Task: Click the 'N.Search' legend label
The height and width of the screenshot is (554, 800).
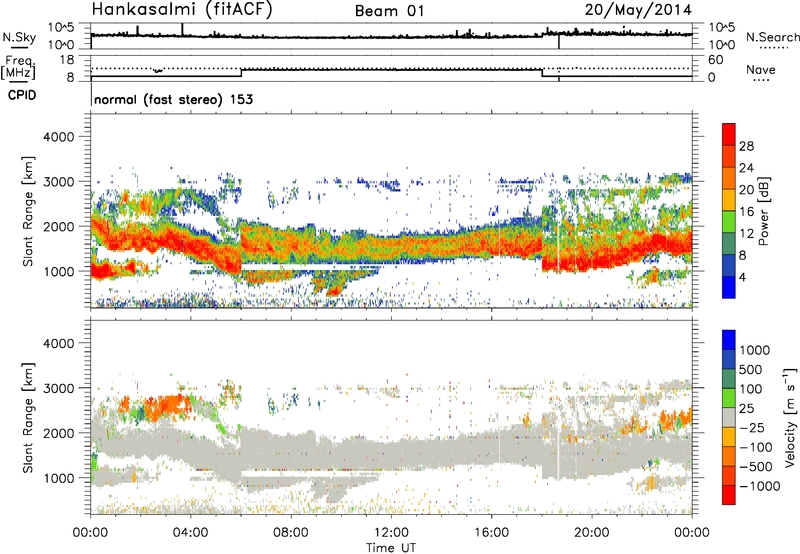Action: (x=772, y=37)
